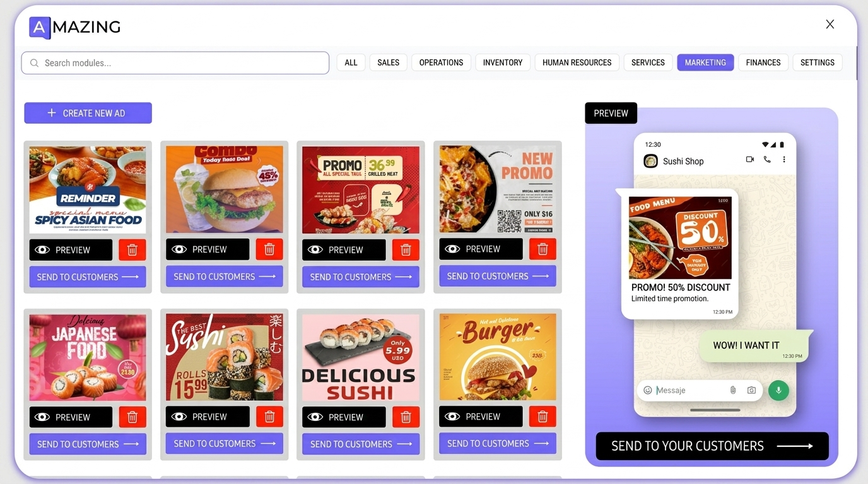Viewport: 868px width, 484px height.
Task: Send Best Sushi rolls ad to customers
Action: click(x=225, y=444)
